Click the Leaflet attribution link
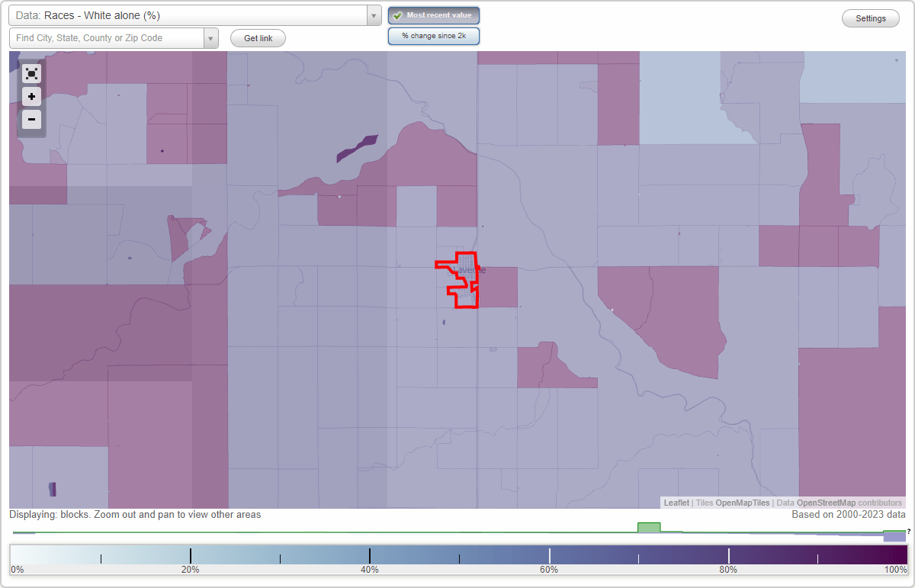915x588 pixels. 676,503
